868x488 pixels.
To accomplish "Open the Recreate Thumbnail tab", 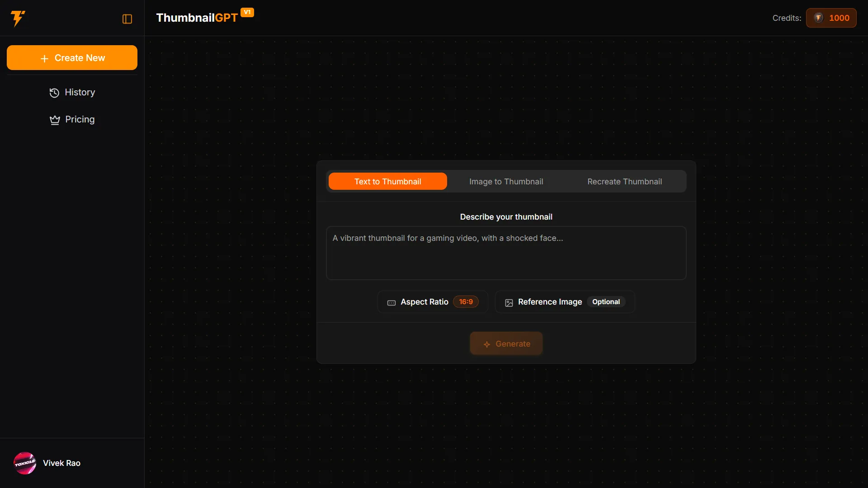I will [x=624, y=182].
